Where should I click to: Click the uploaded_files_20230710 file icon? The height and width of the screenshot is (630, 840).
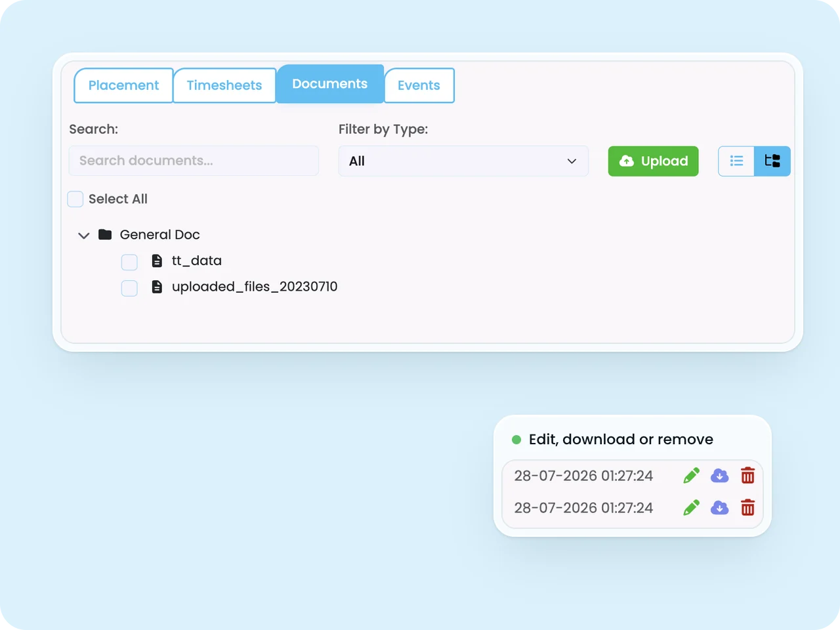(157, 287)
